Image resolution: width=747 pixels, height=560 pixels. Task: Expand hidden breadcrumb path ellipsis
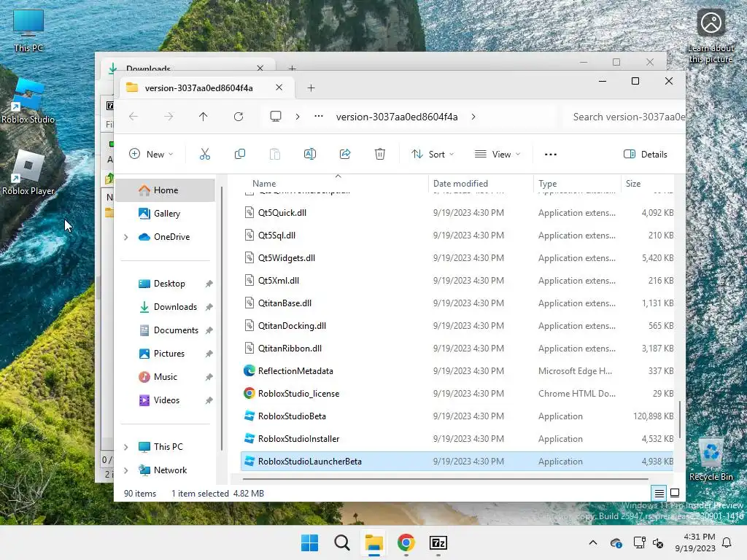click(x=319, y=116)
